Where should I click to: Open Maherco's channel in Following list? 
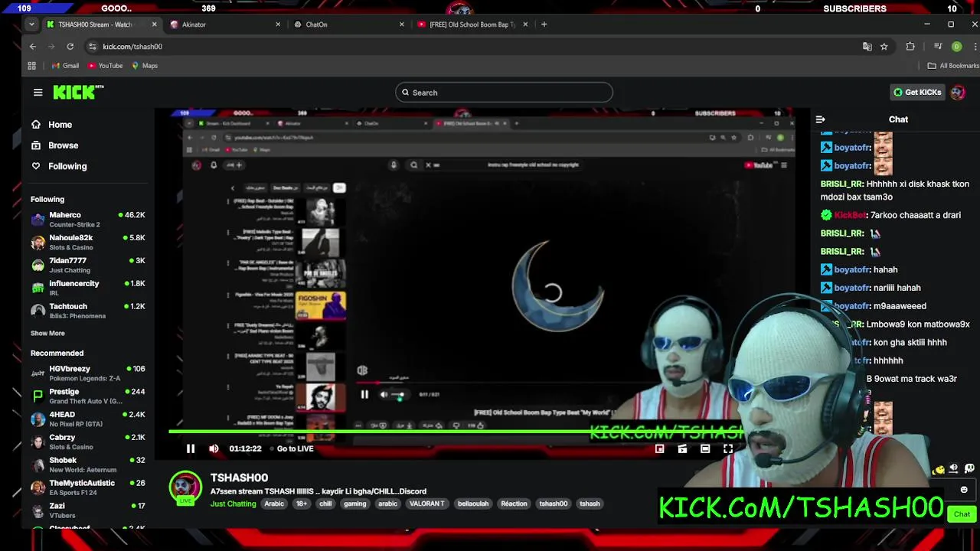(88, 220)
